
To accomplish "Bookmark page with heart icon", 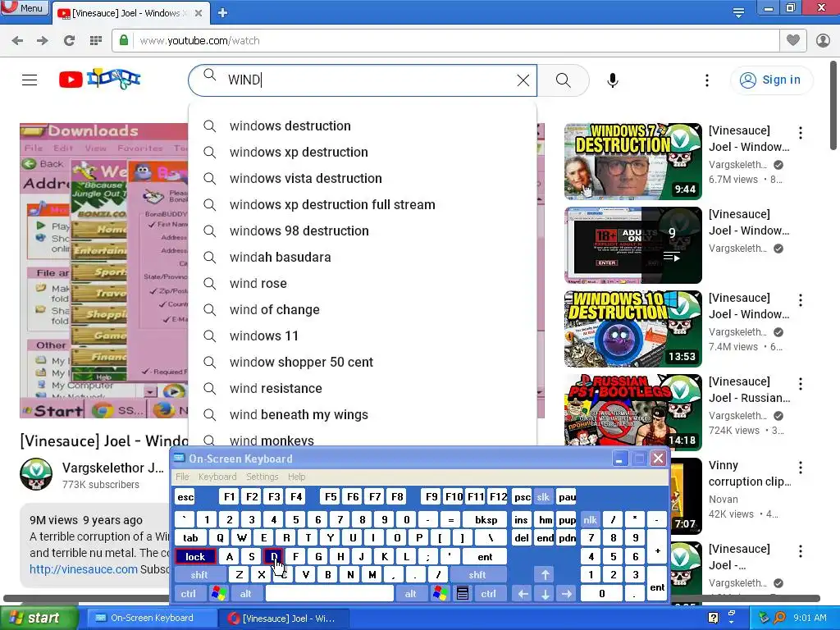I will click(793, 40).
